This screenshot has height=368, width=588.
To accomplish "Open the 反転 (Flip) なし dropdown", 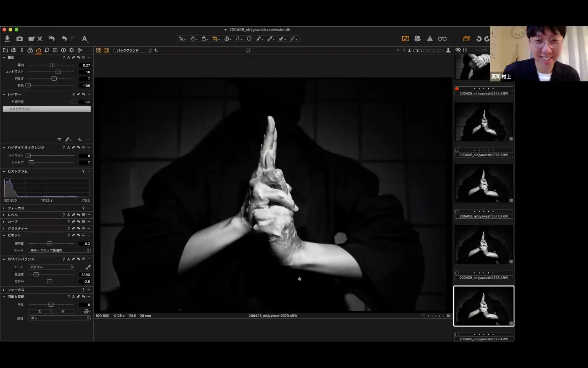I will [59, 318].
